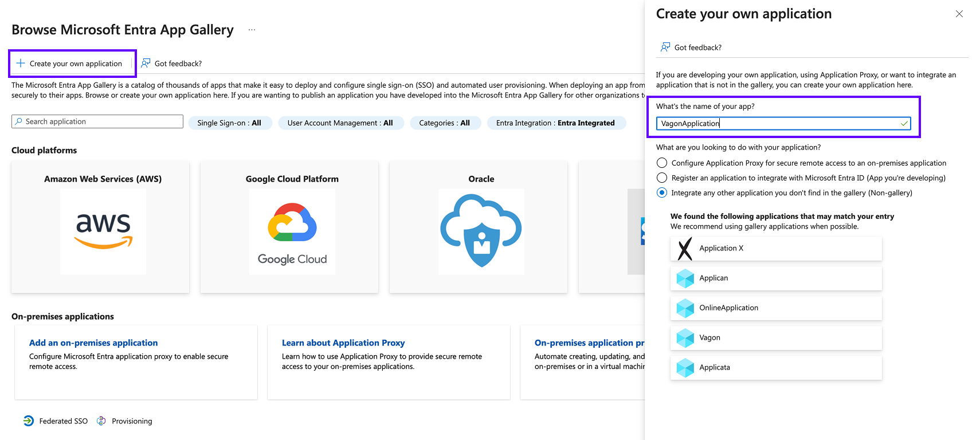Click the Search application field

(x=97, y=121)
